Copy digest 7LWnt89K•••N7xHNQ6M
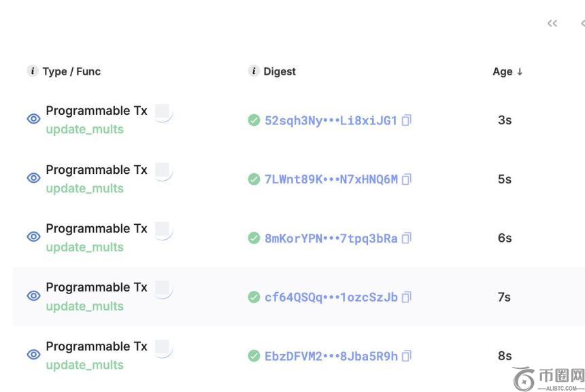Screen dimensions: 585x392 coord(407,179)
